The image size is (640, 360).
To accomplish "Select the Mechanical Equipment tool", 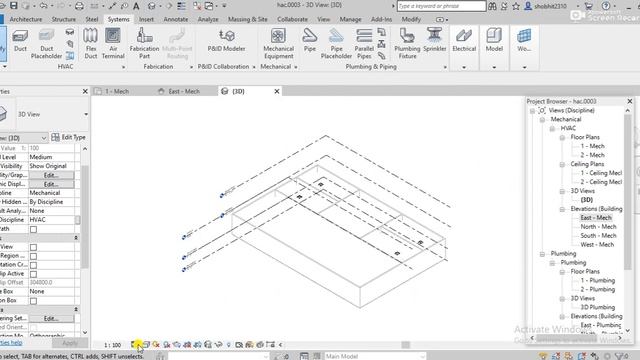I will click(x=278, y=44).
